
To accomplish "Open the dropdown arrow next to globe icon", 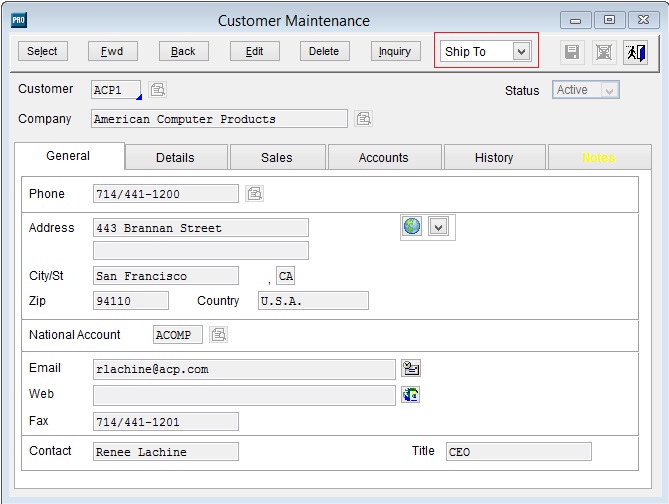I will (439, 227).
